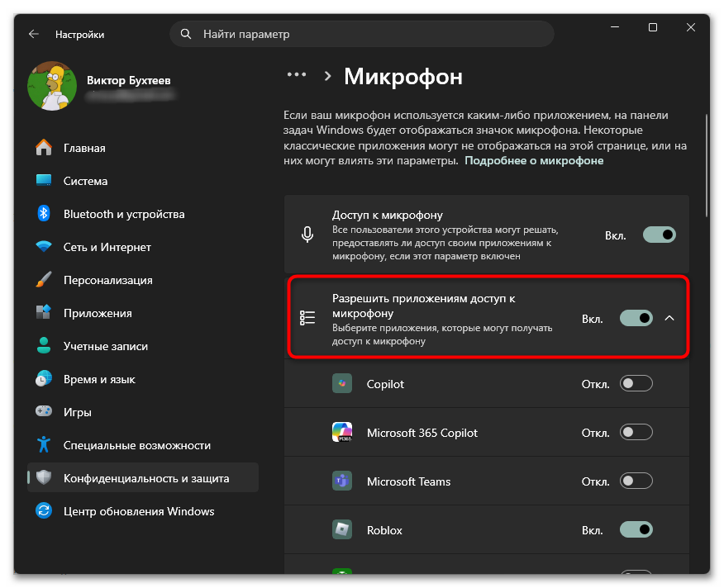
Task: Close the Settings window
Action: (691, 27)
